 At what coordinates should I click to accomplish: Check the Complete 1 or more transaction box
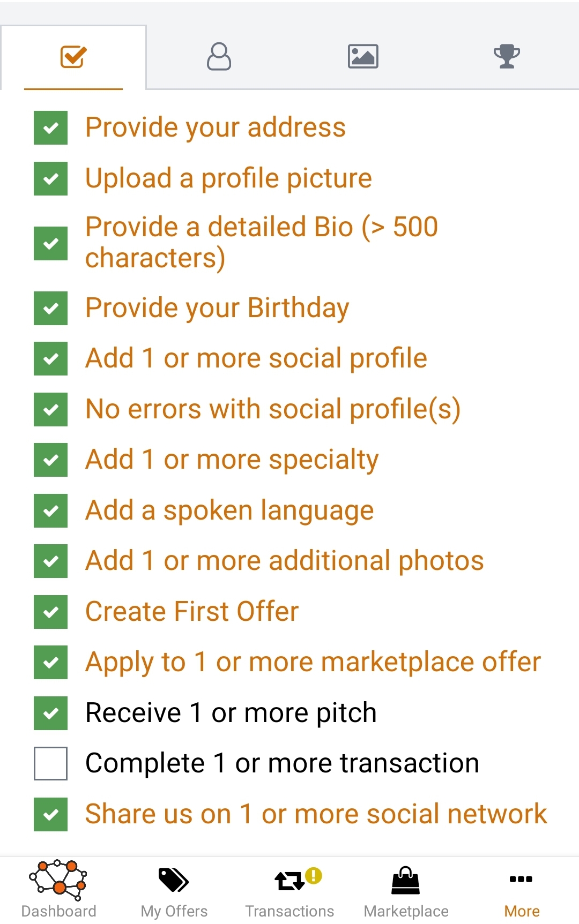coord(50,763)
